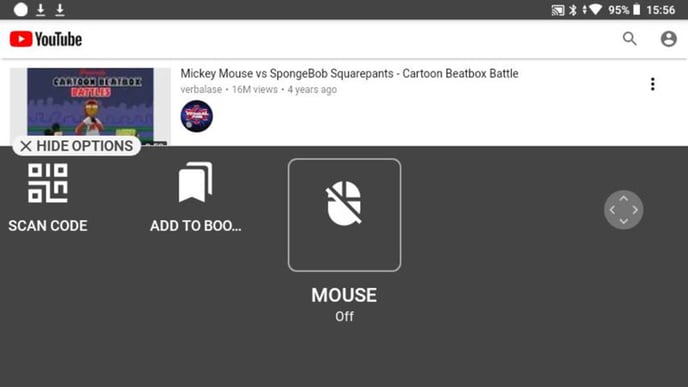The image size is (688, 387).
Task: Open the verbalase channel avatar
Action: click(197, 116)
